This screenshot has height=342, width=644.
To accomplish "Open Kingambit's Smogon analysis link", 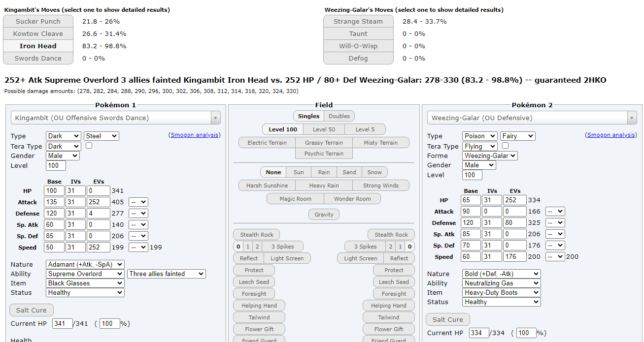I will tap(195, 135).
